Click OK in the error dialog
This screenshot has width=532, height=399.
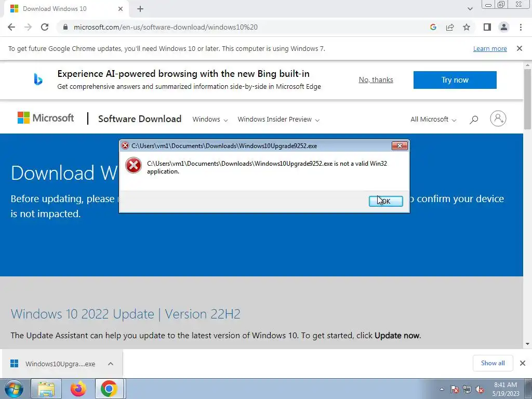pos(386,201)
